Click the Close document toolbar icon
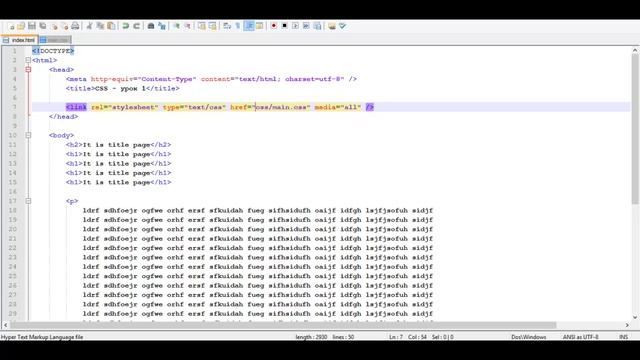640x360 pixels. pyautogui.click(x=54, y=26)
